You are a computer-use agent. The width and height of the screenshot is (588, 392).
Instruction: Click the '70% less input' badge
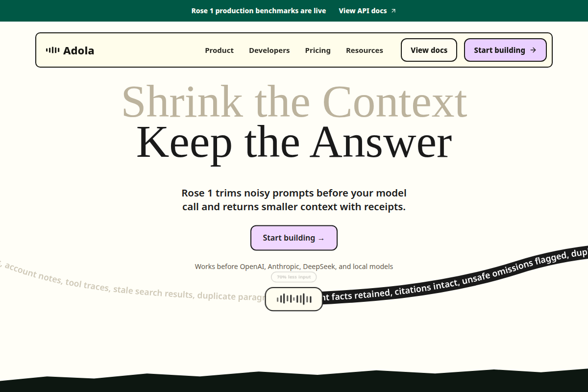click(x=294, y=277)
